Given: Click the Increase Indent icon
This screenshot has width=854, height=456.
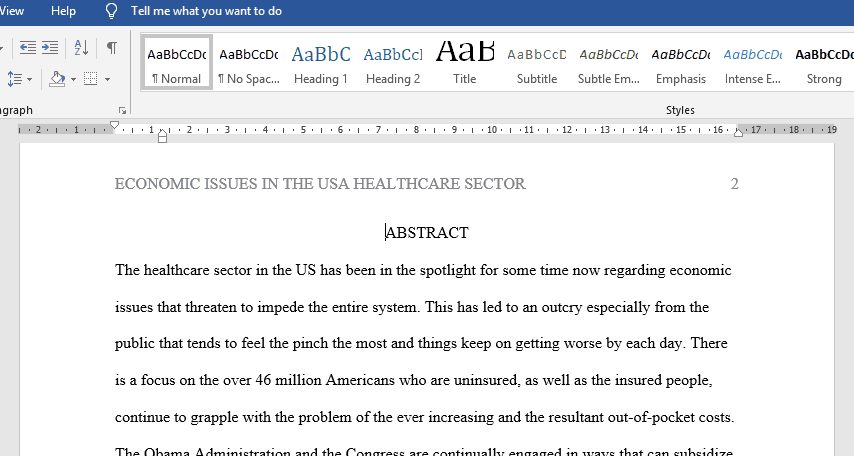Looking at the screenshot, I should [50, 48].
